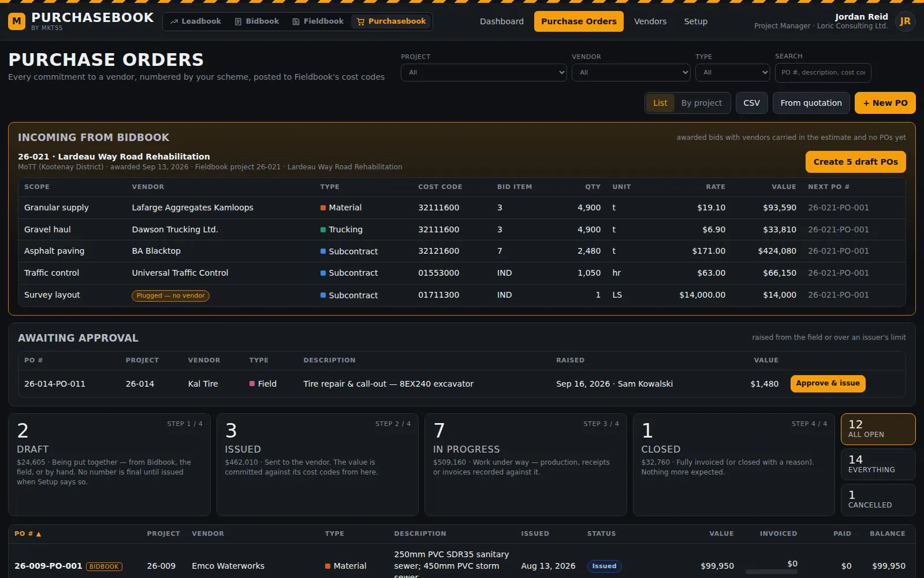The height and width of the screenshot is (578, 924).
Task: Switch to the Fieldbook app
Action: tap(318, 21)
